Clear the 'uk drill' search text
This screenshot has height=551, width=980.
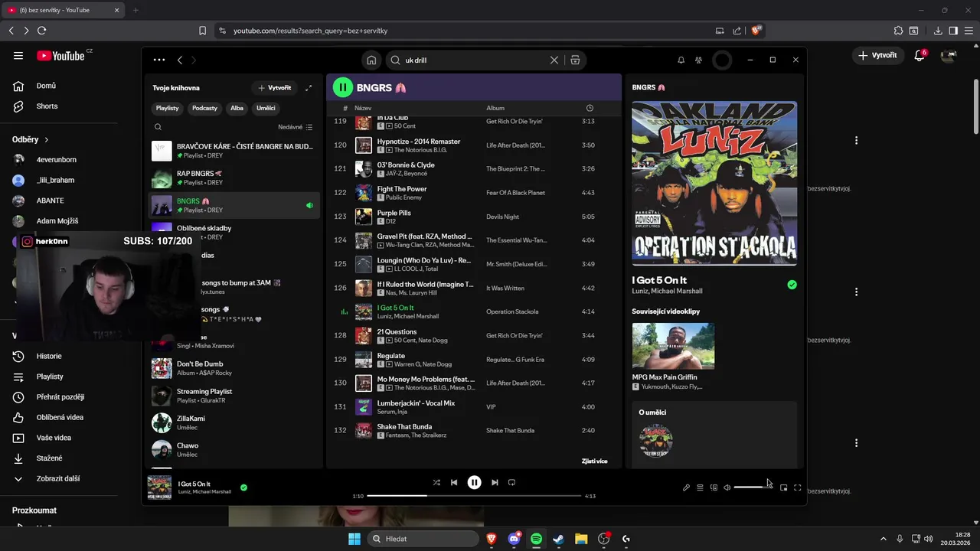click(554, 60)
